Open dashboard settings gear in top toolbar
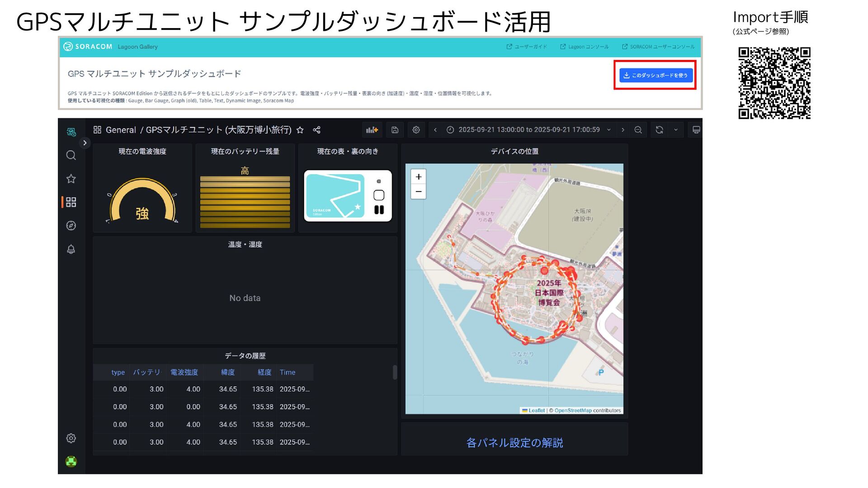 point(416,130)
